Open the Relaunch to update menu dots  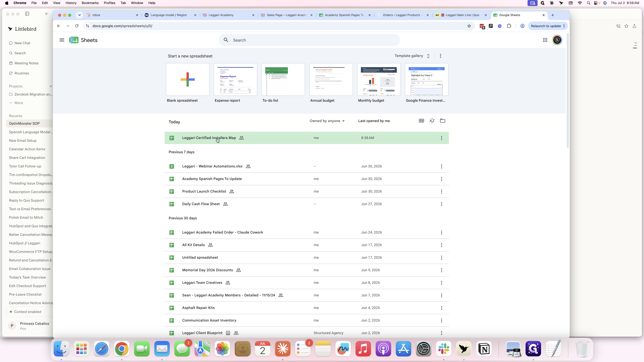[564, 26]
